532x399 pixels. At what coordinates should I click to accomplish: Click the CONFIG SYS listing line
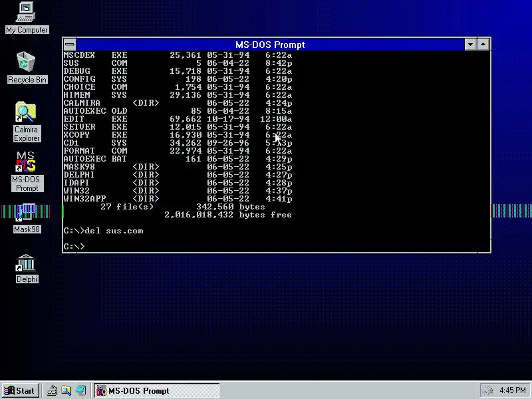pos(178,79)
